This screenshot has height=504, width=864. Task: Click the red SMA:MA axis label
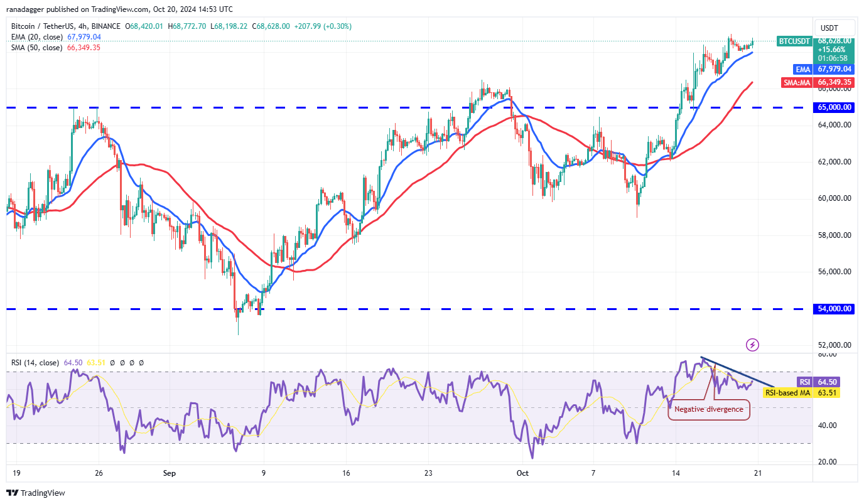point(799,82)
